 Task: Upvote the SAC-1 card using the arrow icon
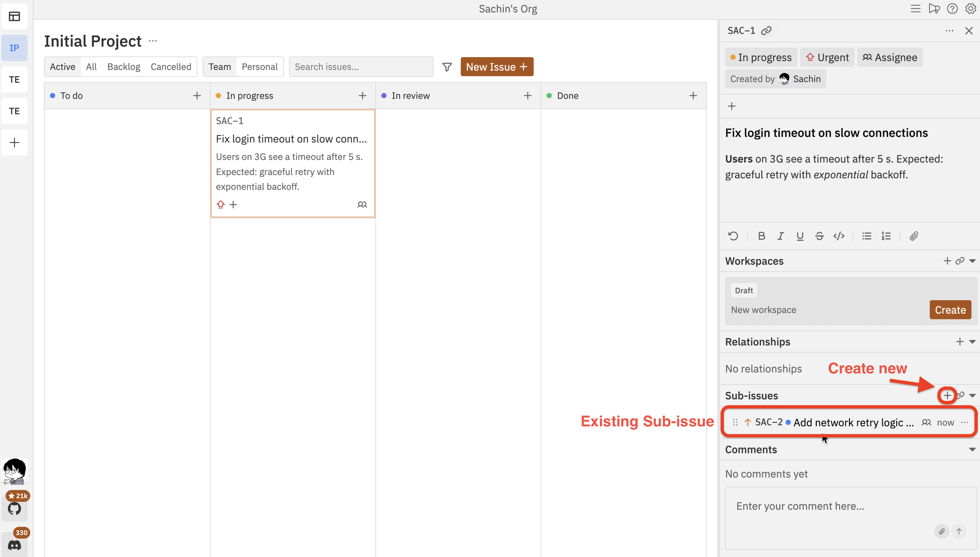coord(221,204)
